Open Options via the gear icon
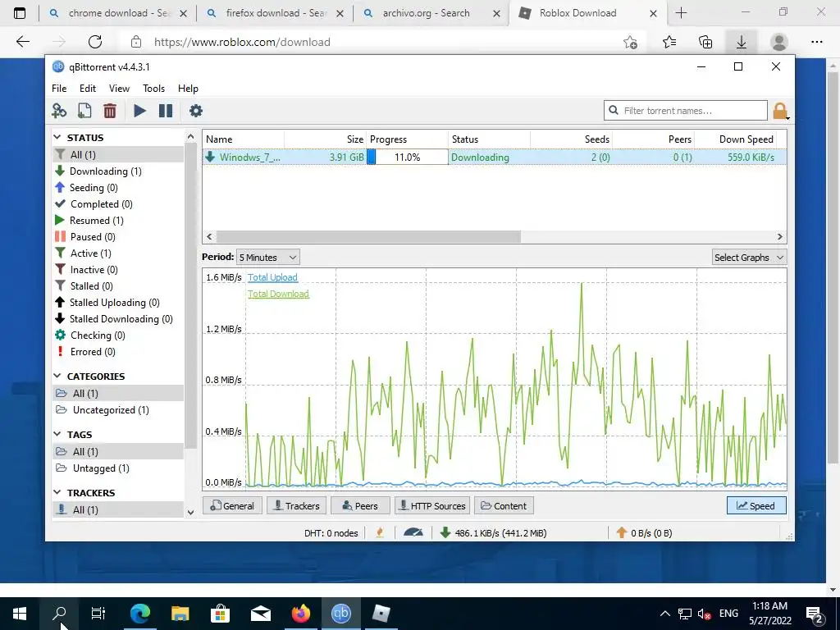The width and height of the screenshot is (840, 630). point(196,111)
